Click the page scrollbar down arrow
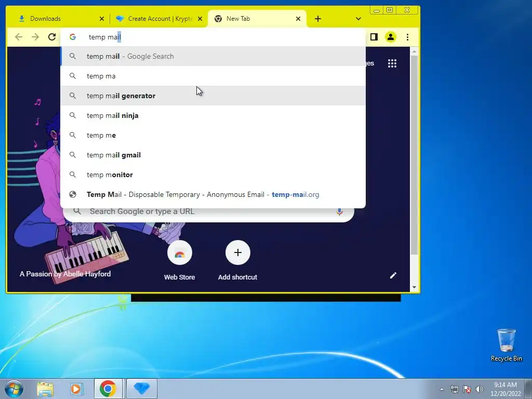 [414, 287]
